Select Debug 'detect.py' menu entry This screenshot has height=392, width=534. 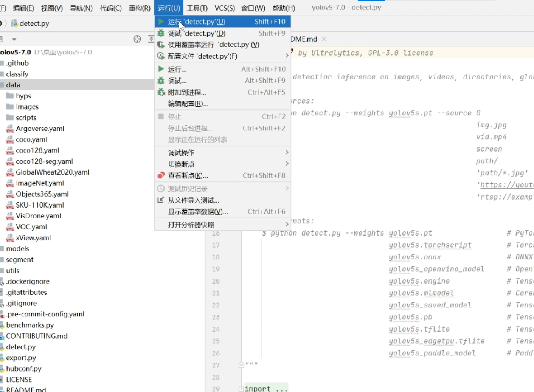pyautogui.click(x=223, y=33)
